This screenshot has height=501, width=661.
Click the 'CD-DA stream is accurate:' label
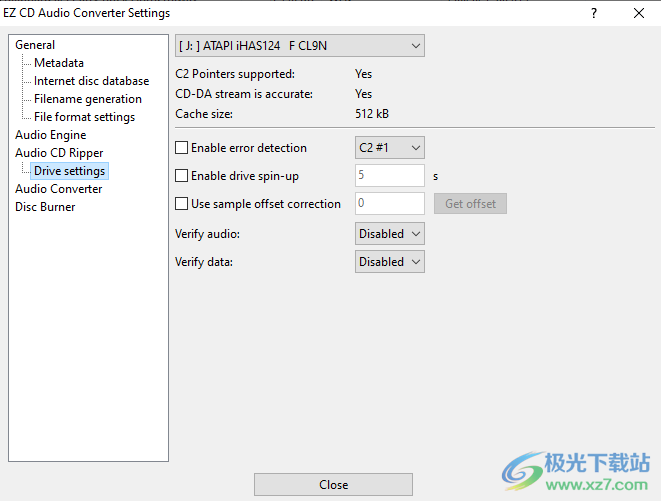click(x=244, y=94)
